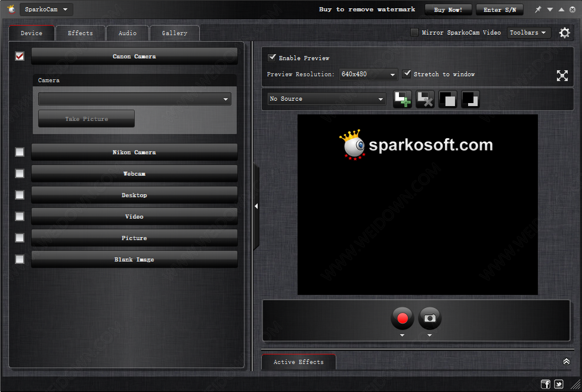
Task: Bring selected source to front icon
Action: (448, 99)
